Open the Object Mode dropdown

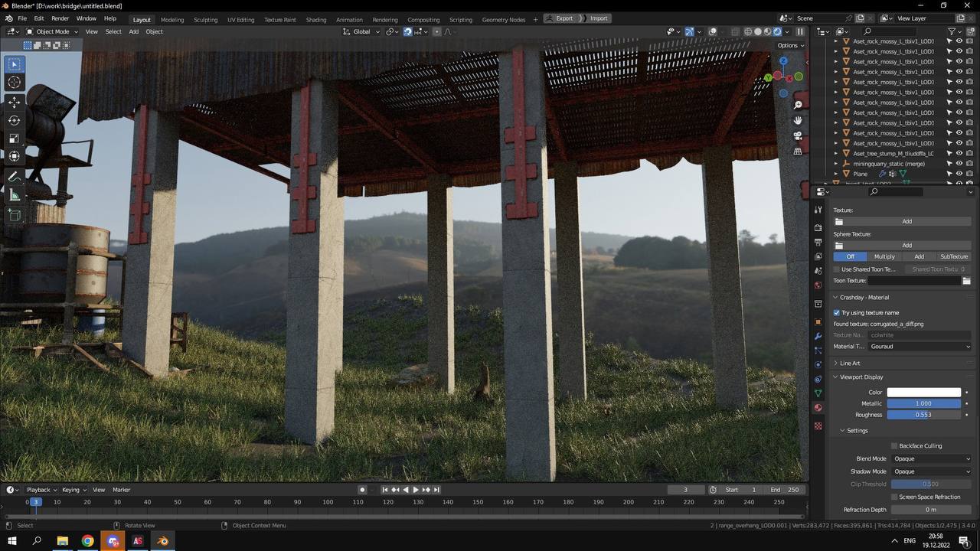(52, 31)
